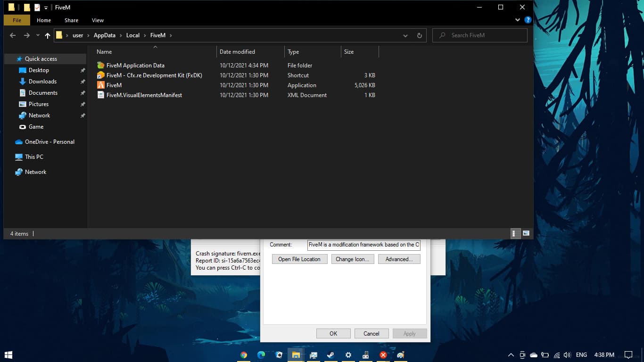Open Microsoft Edge from the taskbar
Viewport: 644px width, 362px height.
pyautogui.click(x=261, y=355)
